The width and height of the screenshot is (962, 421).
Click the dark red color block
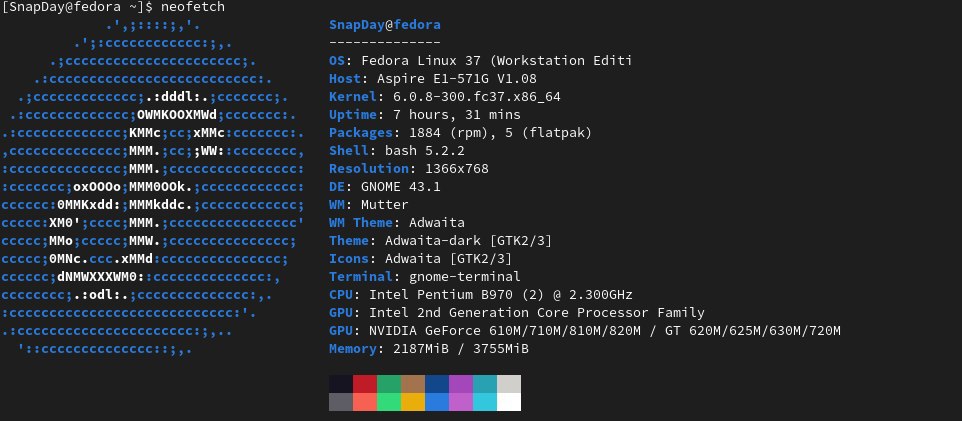[x=364, y=384]
